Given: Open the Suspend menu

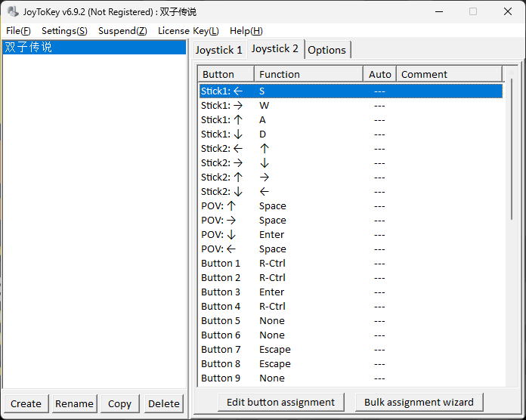Looking at the screenshot, I should click(122, 31).
